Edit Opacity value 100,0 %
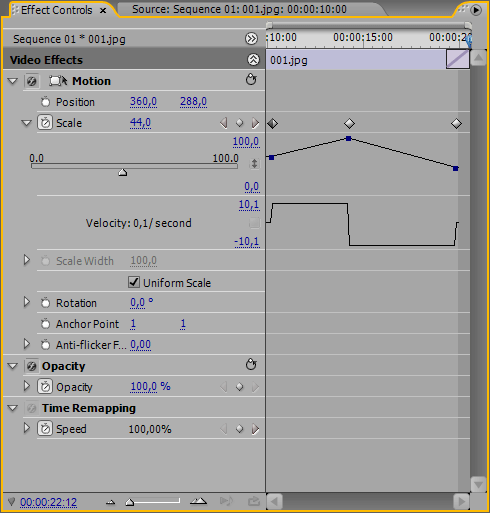490x513 pixels. pyautogui.click(x=150, y=387)
